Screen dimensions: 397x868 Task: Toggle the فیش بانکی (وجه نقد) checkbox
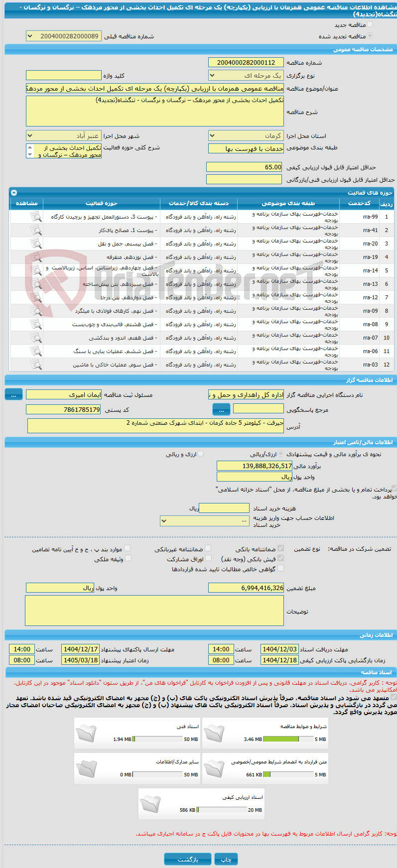[x=280, y=558]
